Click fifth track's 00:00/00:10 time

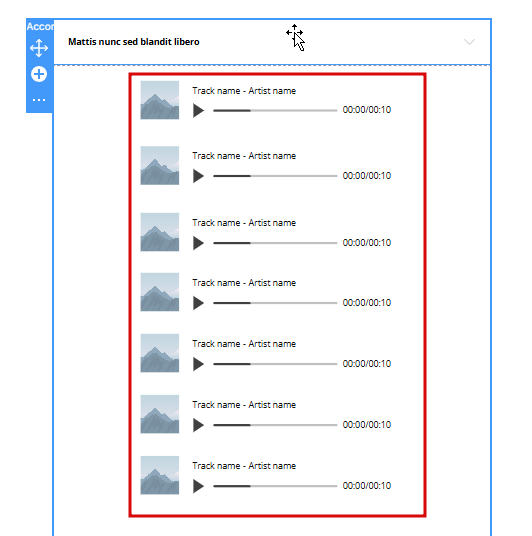pyautogui.click(x=367, y=364)
